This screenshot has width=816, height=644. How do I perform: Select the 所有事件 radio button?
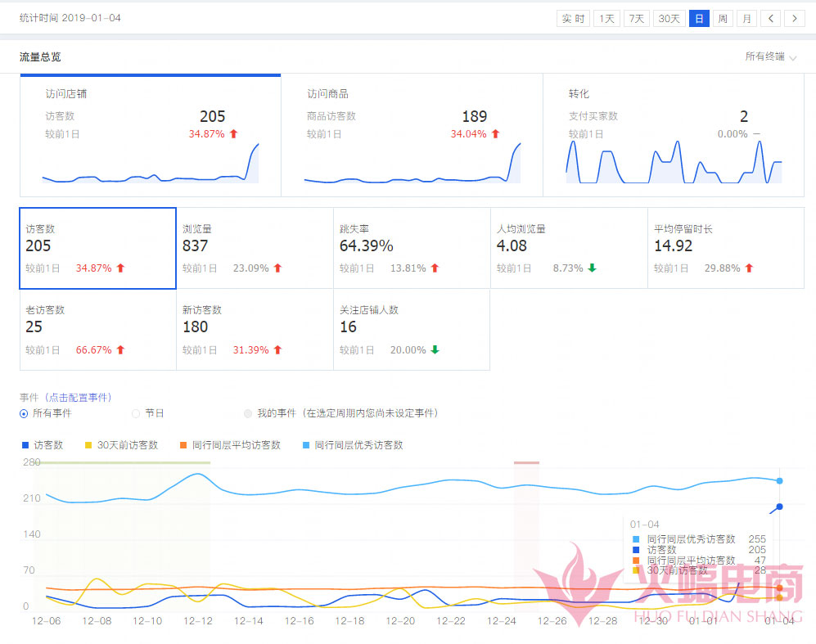pos(24,413)
